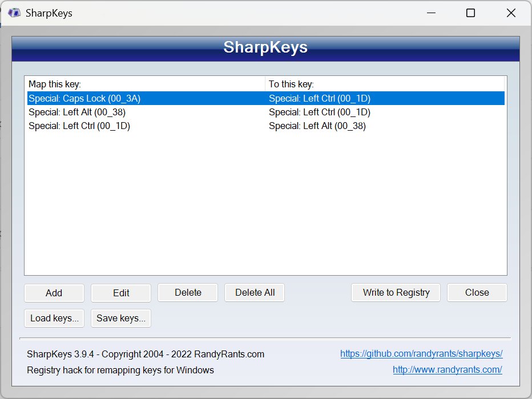Edit the selected key mapping
This screenshot has height=399, width=532.
120,292
